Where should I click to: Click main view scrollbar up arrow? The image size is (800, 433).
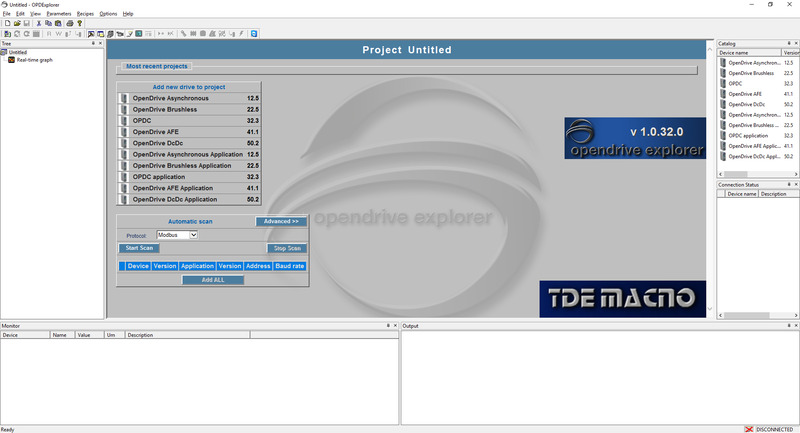click(x=710, y=49)
